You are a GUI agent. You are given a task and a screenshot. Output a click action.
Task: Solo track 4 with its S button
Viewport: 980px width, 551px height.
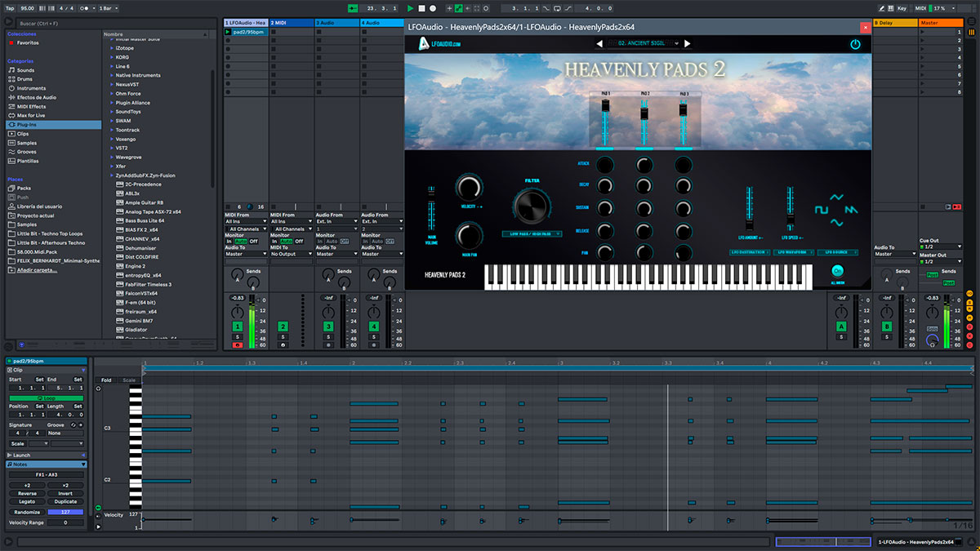pyautogui.click(x=374, y=336)
